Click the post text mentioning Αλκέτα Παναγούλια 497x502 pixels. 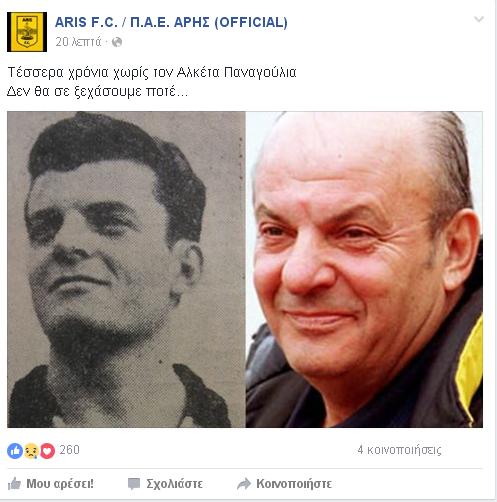[x=152, y=72]
